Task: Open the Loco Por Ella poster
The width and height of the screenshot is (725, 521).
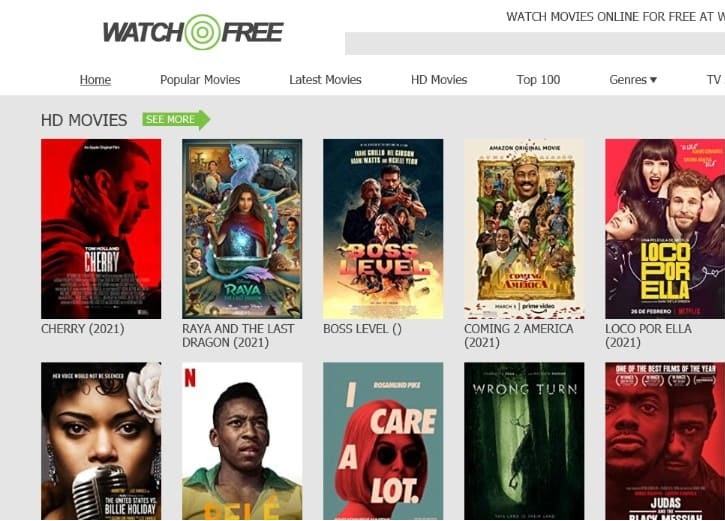Action: [x=665, y=229]
